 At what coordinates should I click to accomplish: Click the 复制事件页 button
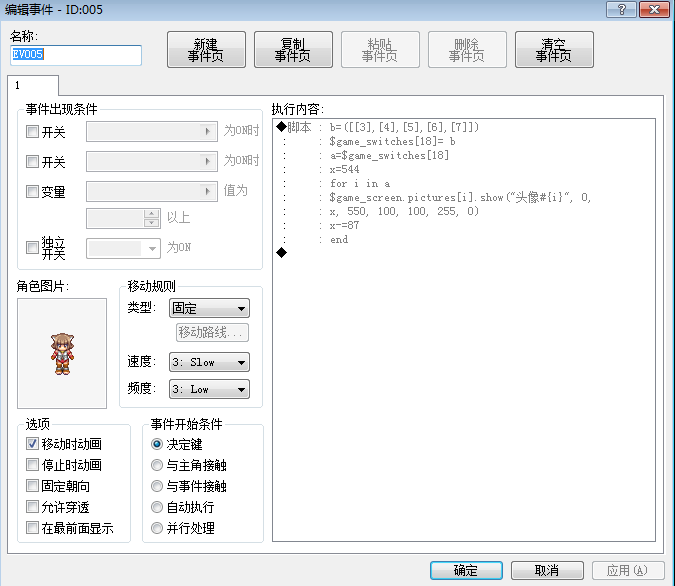point(293,50)
